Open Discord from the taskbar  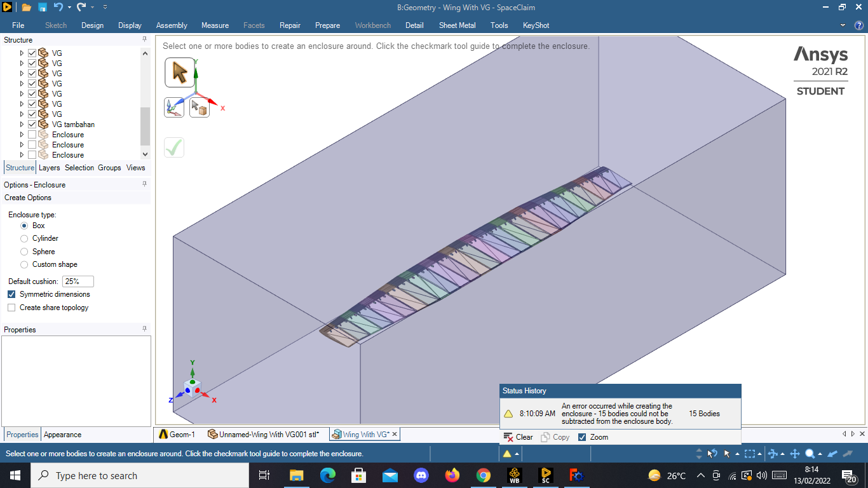[421, 475]
